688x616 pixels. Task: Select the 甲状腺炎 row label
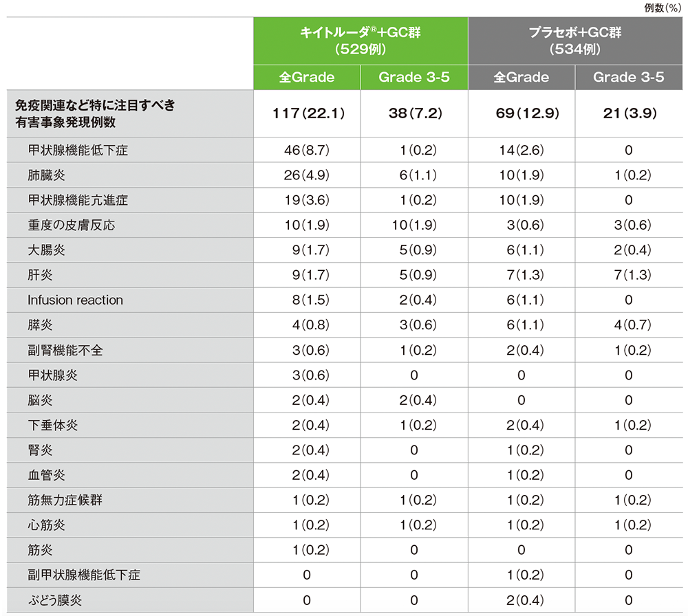click(x=53, y=375)
